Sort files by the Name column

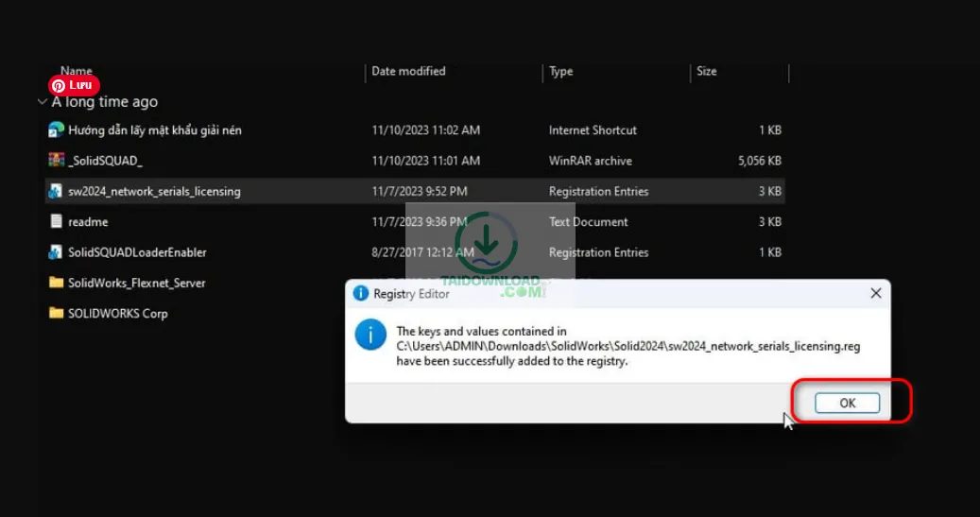(x=77, y=71)
